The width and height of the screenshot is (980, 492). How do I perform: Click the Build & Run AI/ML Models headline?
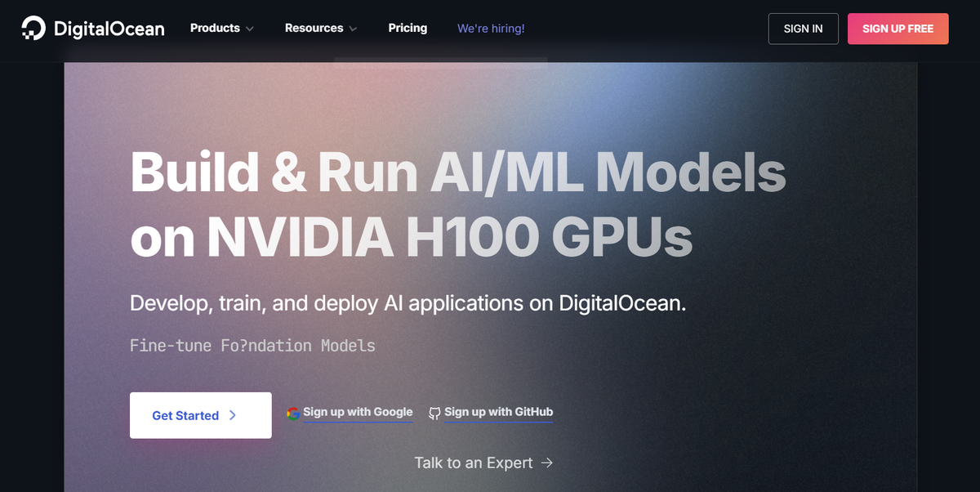457,173
